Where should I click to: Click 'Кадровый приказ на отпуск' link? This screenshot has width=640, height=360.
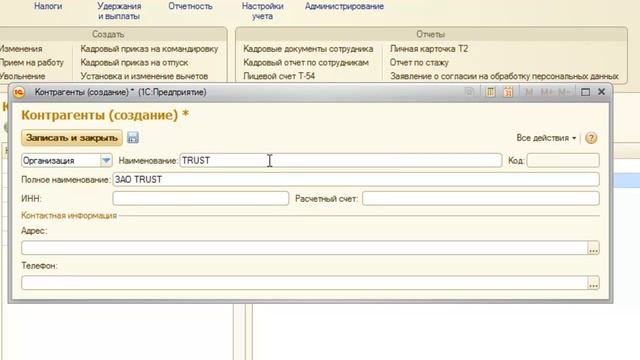tap(134, 62)
